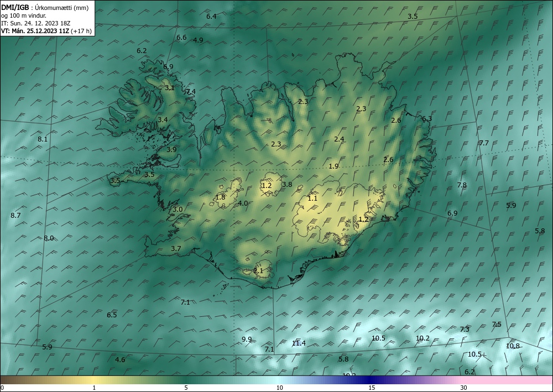The image size is (553, 392).
Task: Click the 6.3 value on the east coast
Action: [x=427, y=119]
